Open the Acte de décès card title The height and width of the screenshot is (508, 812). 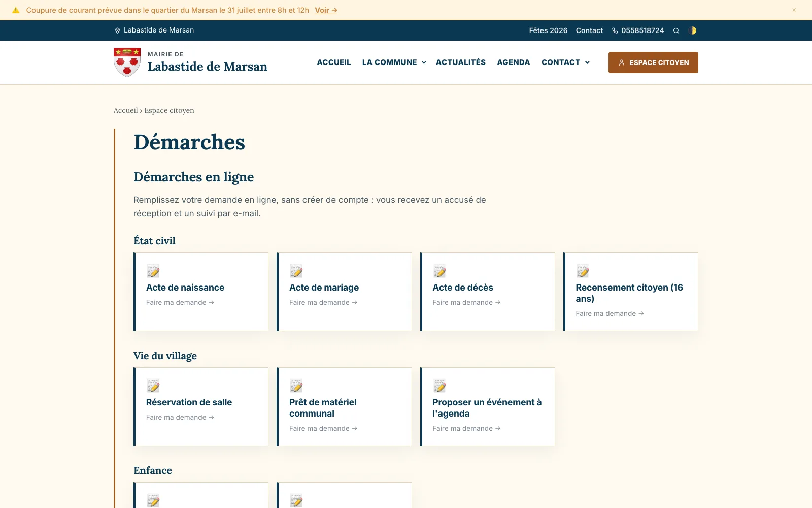(x=463, y=288)
